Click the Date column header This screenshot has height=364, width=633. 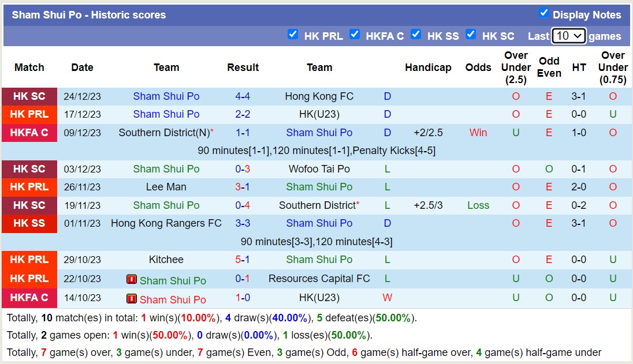pos(82,67)
